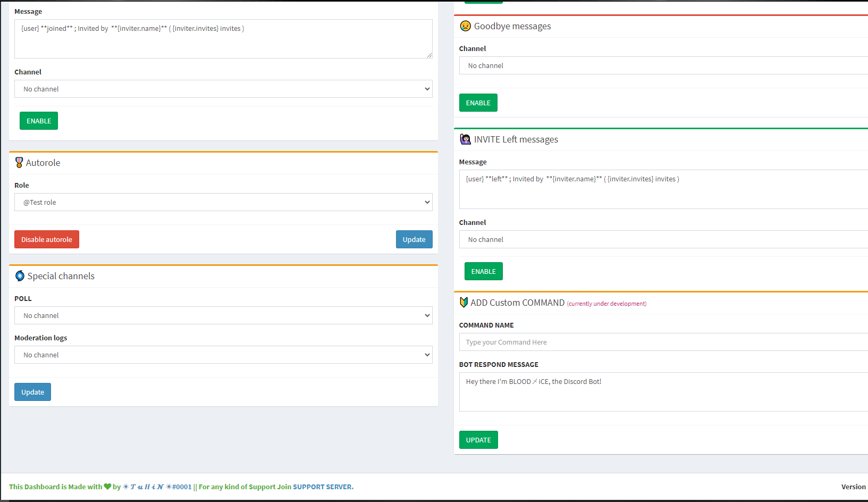Click the green UPDATE custom command button
868x502 pixels.
[478, 440]
